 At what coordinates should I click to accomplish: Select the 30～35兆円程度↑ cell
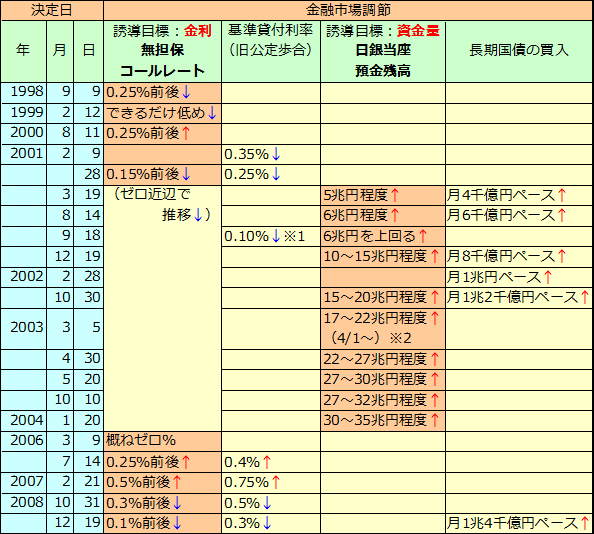tap(383, 420)
